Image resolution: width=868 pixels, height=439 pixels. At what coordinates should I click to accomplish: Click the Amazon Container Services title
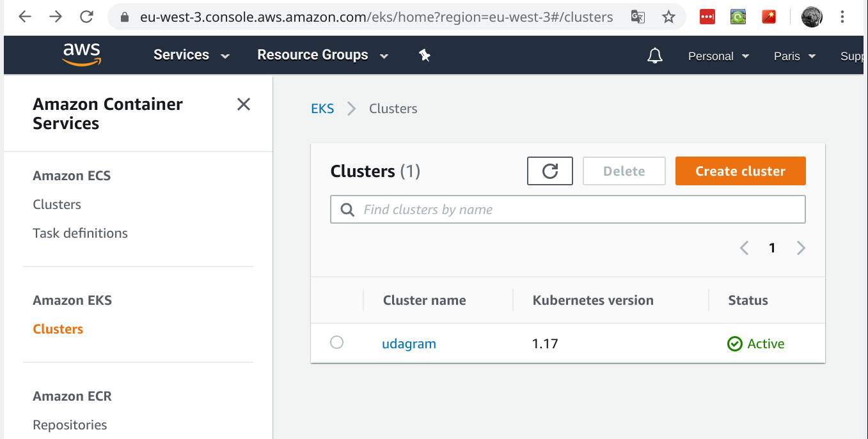(x=107, y=114)
